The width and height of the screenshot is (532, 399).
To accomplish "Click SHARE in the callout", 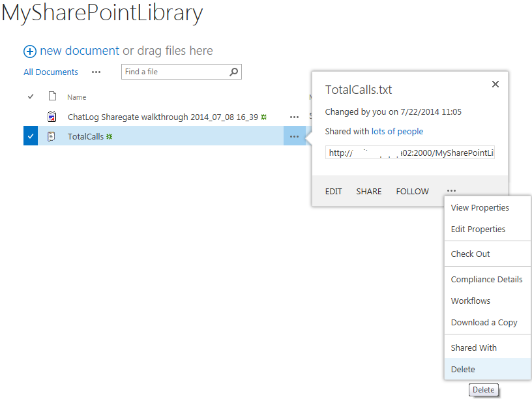I will point(369,192).
